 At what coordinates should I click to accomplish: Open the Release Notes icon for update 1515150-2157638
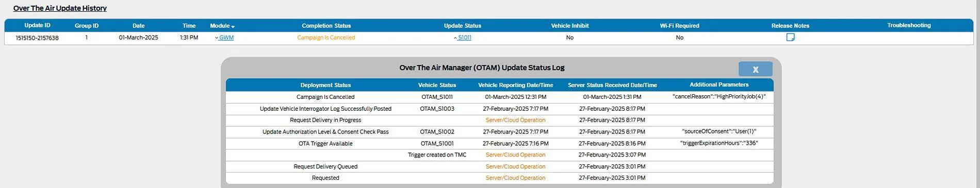(790, 37)
